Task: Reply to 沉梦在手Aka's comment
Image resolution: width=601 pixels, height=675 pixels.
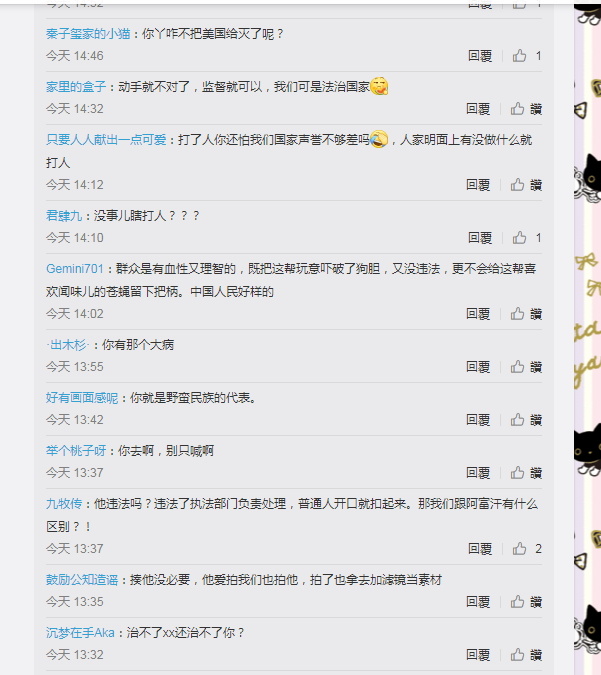Action: click(478, 655)
